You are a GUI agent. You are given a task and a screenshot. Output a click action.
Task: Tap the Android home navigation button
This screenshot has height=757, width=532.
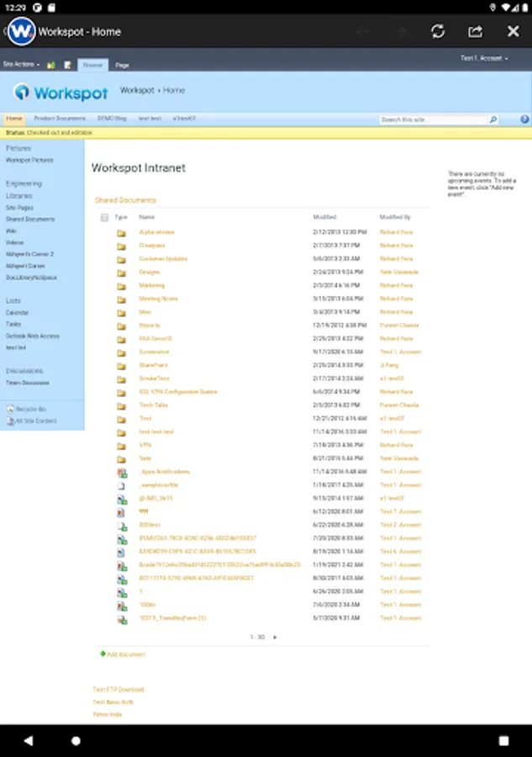click(x=76, y=740)
